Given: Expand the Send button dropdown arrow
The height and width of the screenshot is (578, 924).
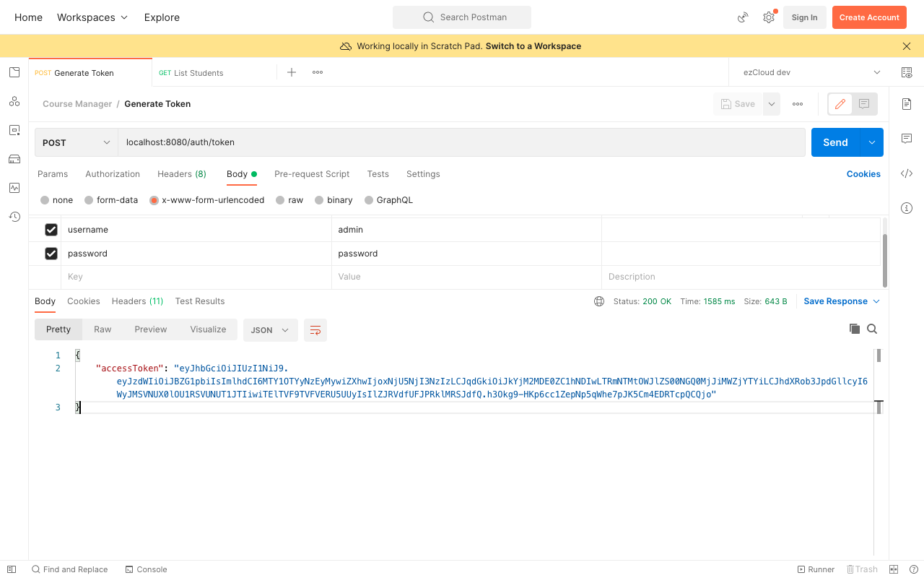Looking at the screenshot, I should (x=872, y=142).
